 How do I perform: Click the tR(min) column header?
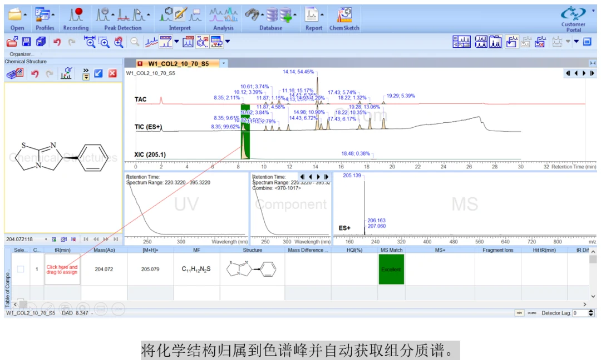[x=62, y=250]
